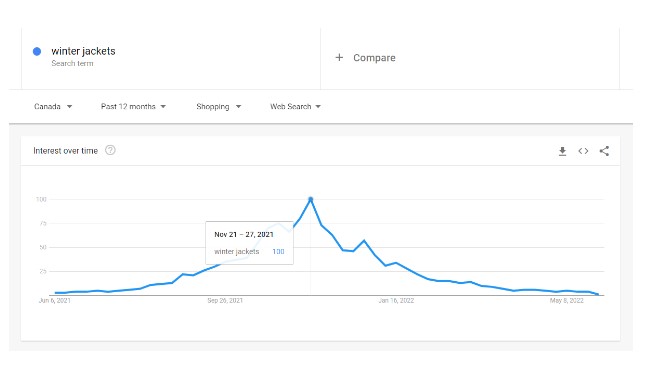649x368 pixels.
Task: Expand the Past 12 months dropdown
Action: pyautogui.click(x=133, y=106)
